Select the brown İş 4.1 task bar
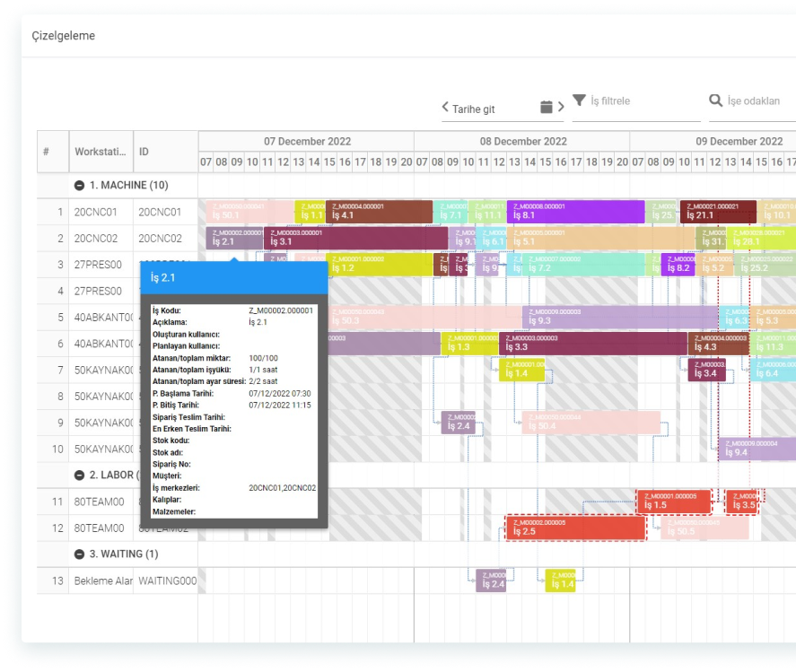796x672 pixels. (379, 212)
